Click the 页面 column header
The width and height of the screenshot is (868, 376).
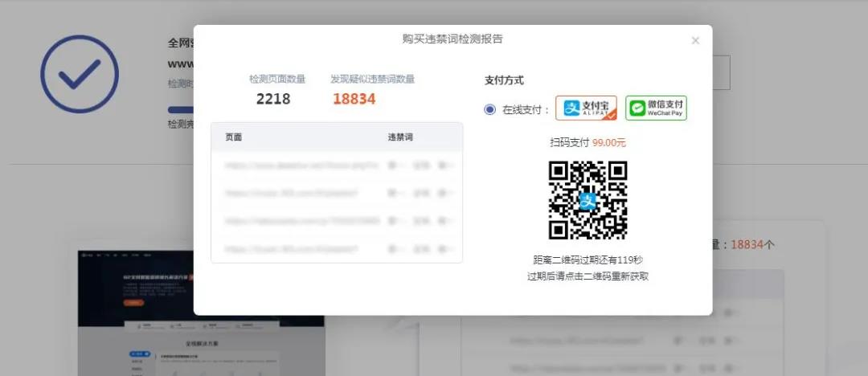[x=234, y=137]
